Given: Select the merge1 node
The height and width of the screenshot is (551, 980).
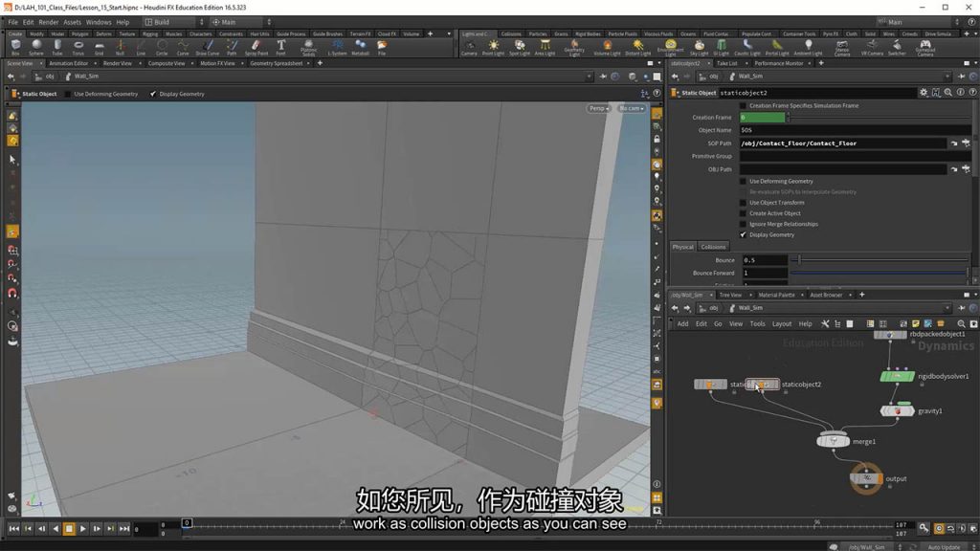Looking at the screenshot, I should [x=834, y=441].
